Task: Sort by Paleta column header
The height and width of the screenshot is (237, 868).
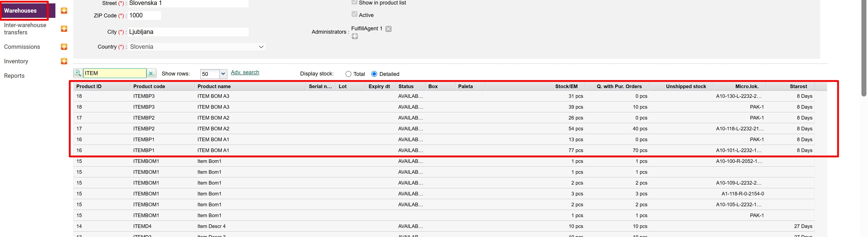Action: pos(470,87)
